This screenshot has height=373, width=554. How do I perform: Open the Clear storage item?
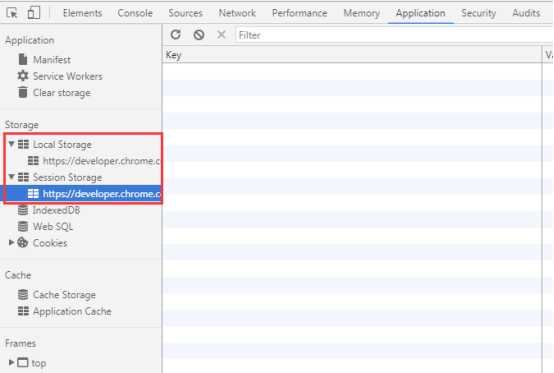pos(61,93)
